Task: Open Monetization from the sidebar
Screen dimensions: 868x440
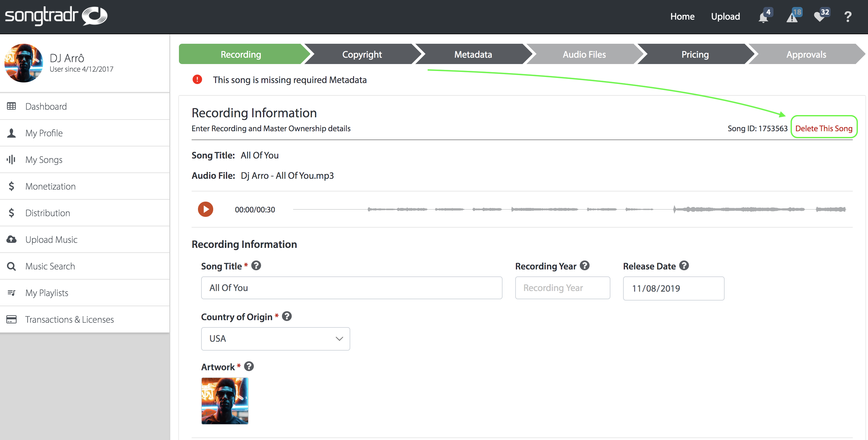Action: click(85, 186)
